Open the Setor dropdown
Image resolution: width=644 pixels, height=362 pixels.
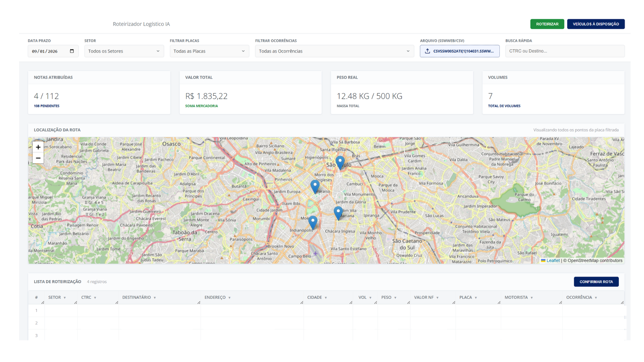point(124,51)
